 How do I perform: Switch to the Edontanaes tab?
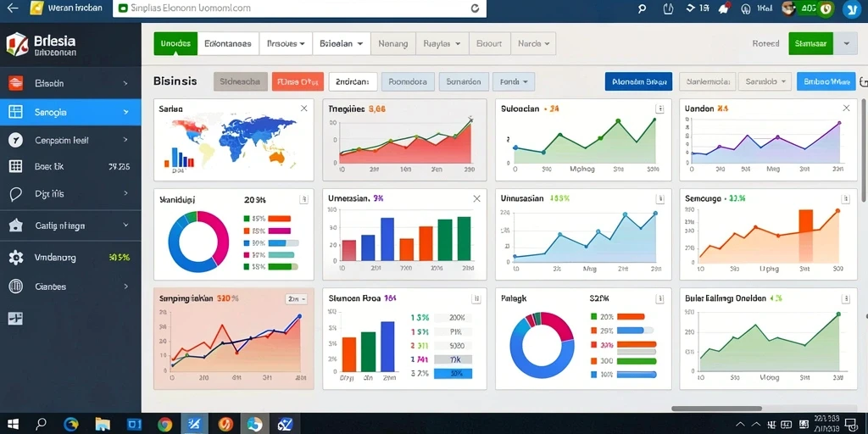(x=228, y=43)
